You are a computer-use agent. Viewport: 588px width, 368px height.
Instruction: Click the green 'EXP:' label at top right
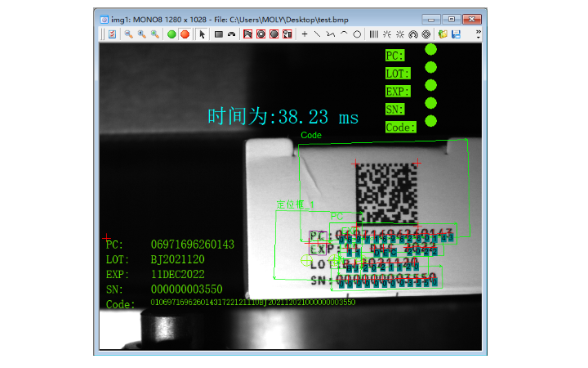(x=398, y=92)
